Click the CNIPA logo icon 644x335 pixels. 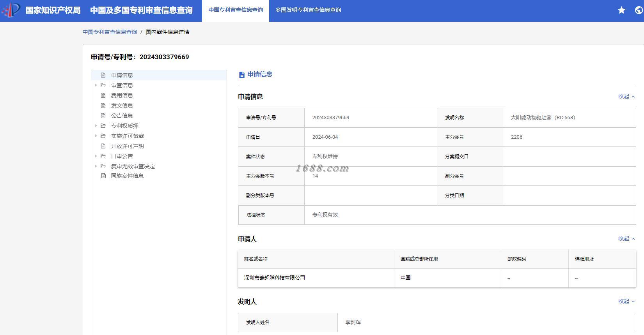tap(11, 10)
